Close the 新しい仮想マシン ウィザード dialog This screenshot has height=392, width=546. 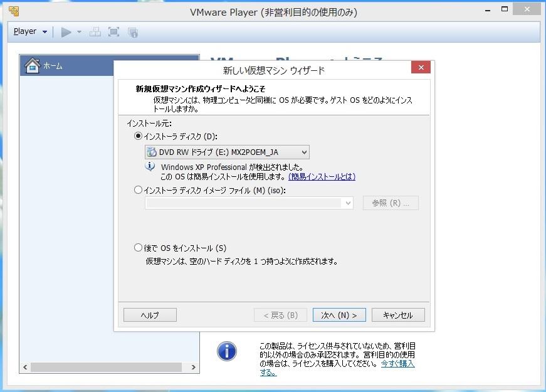[421, 67]
